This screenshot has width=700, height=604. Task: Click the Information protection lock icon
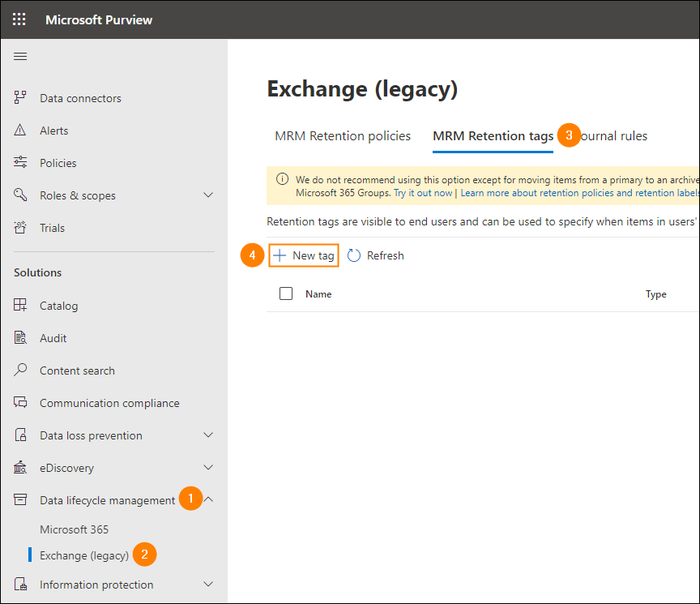[x=20, y=584]
